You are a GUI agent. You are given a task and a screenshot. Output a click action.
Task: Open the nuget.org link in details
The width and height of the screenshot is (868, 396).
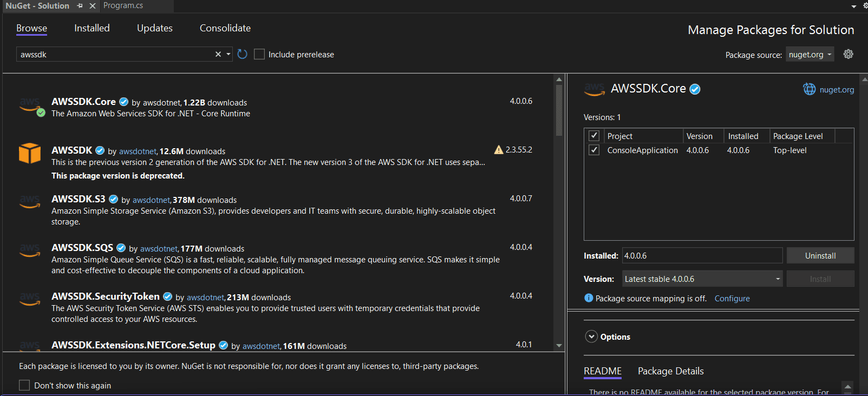(837, 90)
